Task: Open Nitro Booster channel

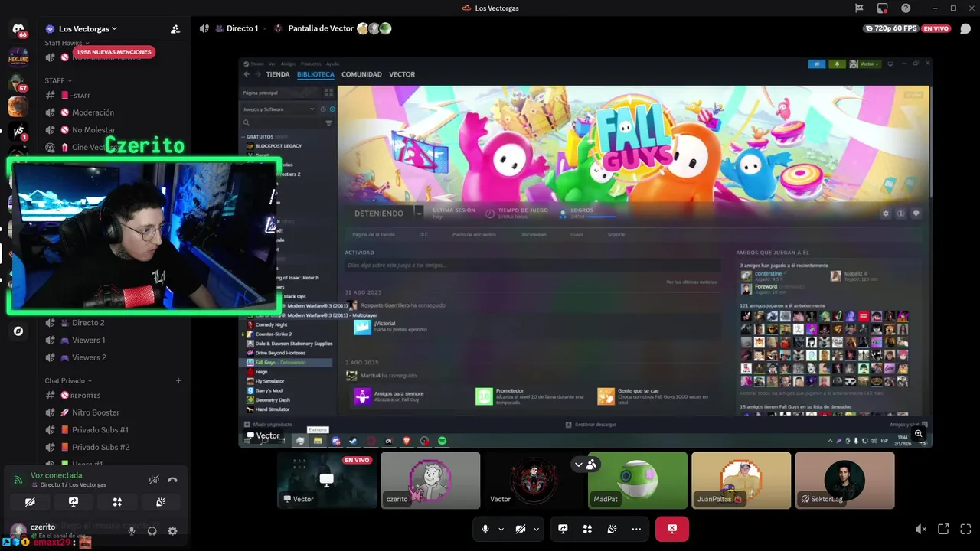Action: tap(96, 412)
